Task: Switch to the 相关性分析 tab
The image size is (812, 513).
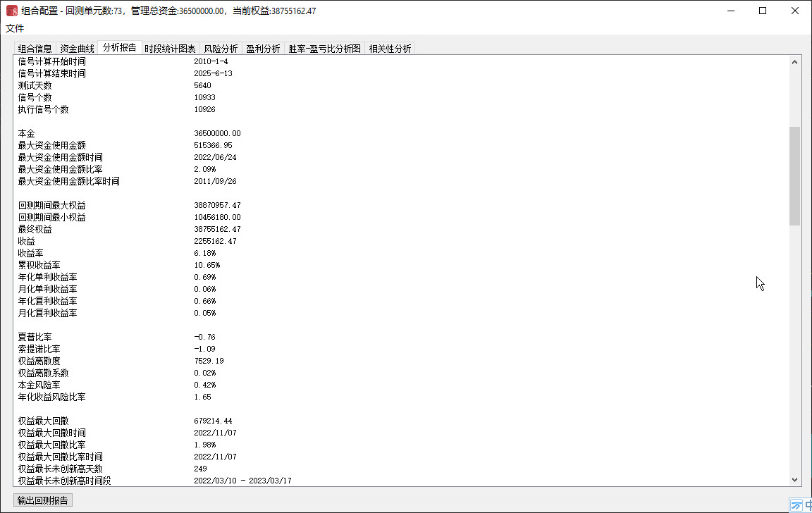Action: point(390,49)
